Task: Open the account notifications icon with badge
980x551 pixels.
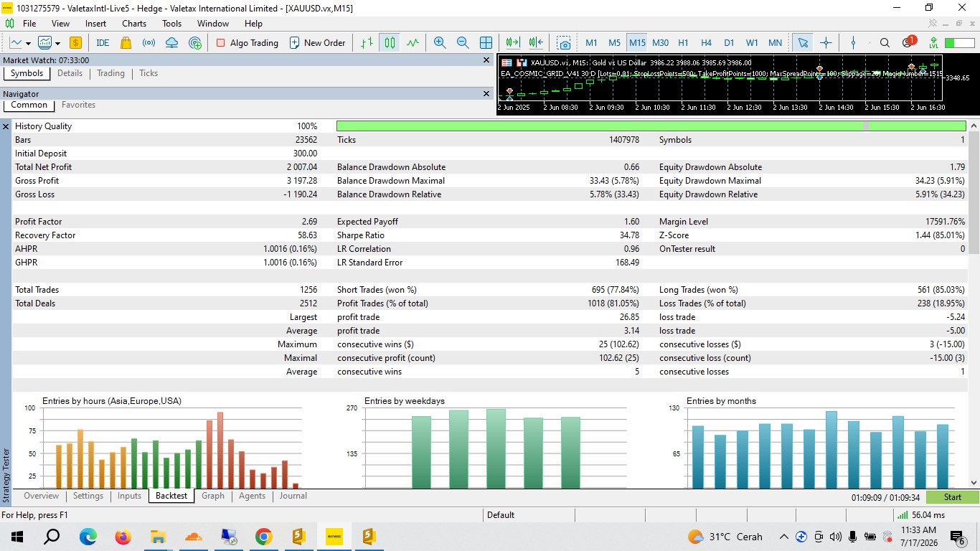Action: pos(908,42)
